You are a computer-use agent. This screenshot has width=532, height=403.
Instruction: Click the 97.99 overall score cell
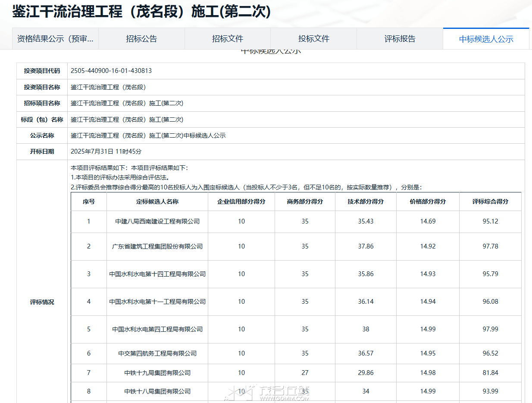[490, 329]
